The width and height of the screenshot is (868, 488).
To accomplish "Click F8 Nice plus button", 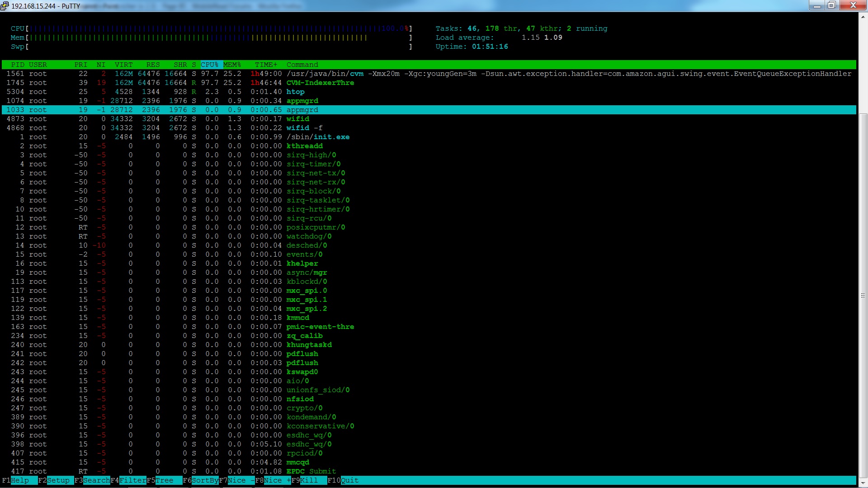I will click(277, 480).
